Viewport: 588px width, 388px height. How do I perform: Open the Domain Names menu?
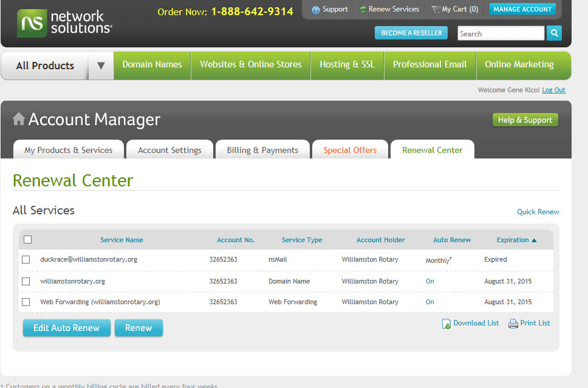[152, 64]
